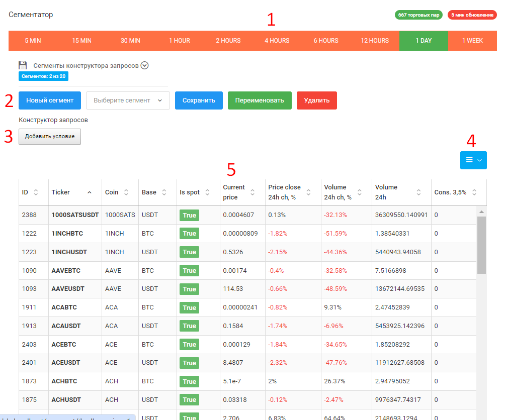The height and width of the screenshot is (420, 506).
Task: Sort by Current price arrows
Action: click(252, 192)
